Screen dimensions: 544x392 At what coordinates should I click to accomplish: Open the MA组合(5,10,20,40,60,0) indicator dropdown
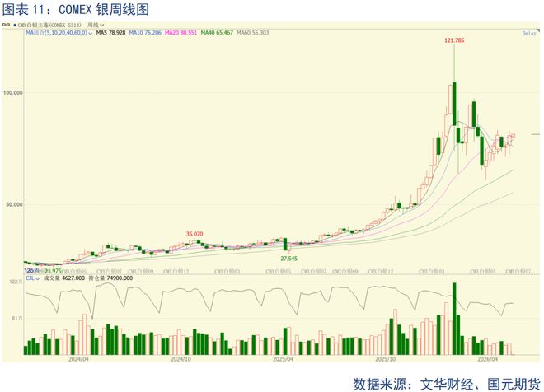point(59,33)
